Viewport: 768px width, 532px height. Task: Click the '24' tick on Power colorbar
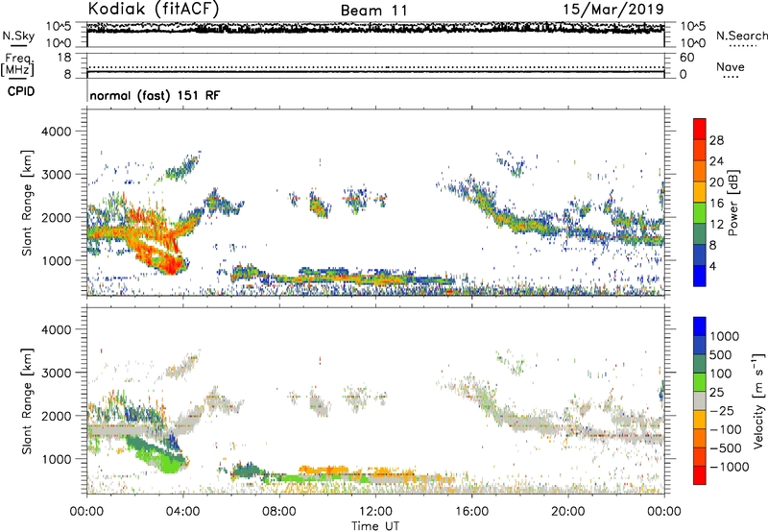[x=716, y=161]
